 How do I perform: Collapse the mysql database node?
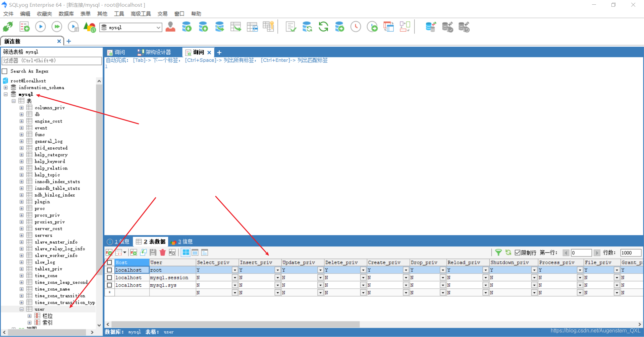tap(6, 94)
